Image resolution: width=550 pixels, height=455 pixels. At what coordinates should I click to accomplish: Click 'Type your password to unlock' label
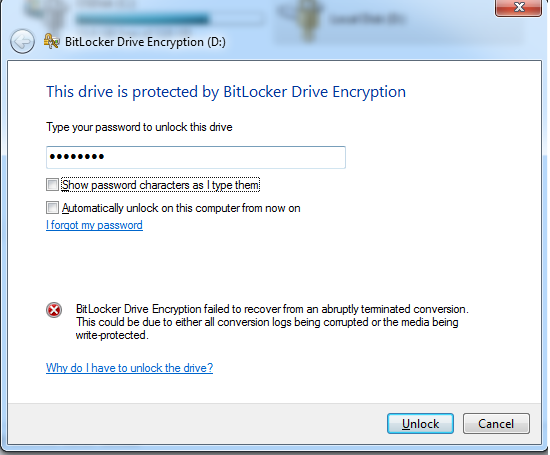[x=139, y=127]
